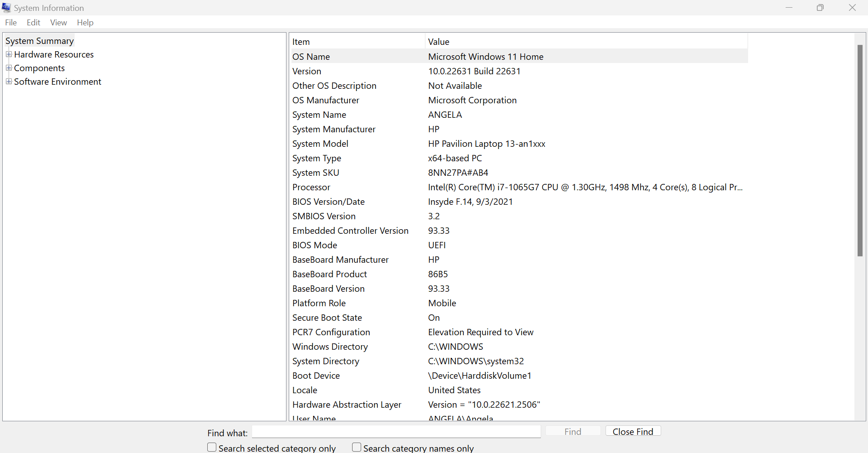Click the Intel Core i7-1065G7 processor value
Screen dimensions: 868x453
coord(585,187)
